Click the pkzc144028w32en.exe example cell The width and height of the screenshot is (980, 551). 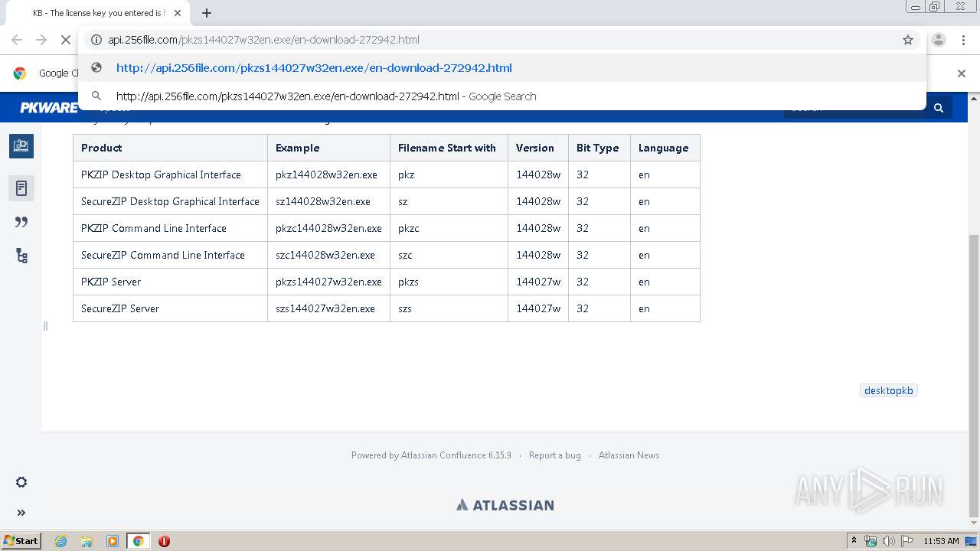(328, 228)
